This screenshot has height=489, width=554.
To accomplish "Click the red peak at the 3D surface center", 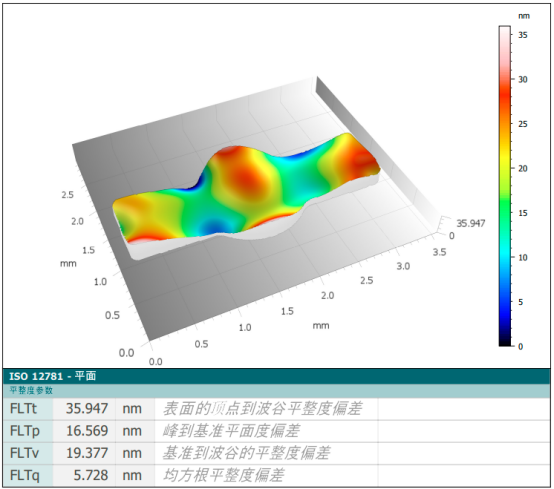I will tap(244, 176).
